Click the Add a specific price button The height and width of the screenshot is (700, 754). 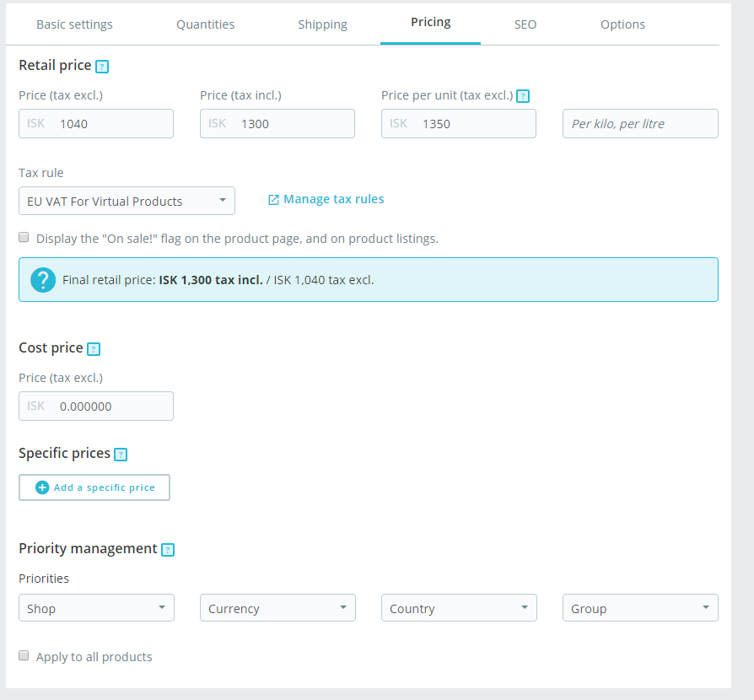point(94,487)
